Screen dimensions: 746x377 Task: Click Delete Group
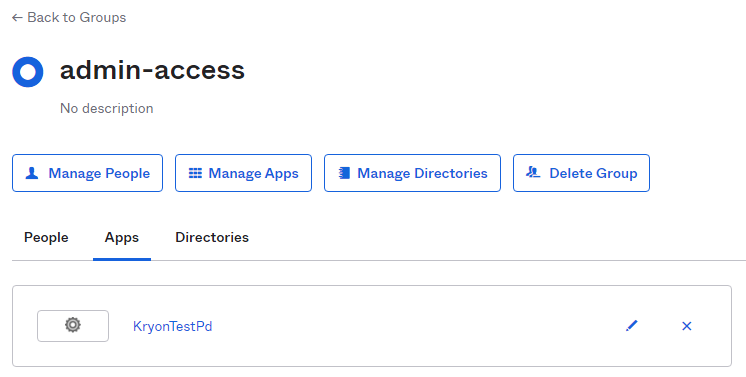click(581, 173)
